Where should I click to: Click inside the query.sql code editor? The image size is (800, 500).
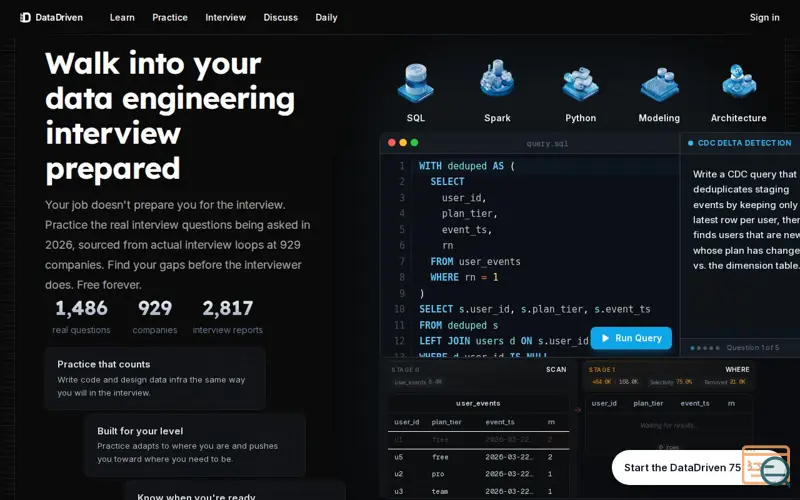pyautogui.click(x=531, y=255)
